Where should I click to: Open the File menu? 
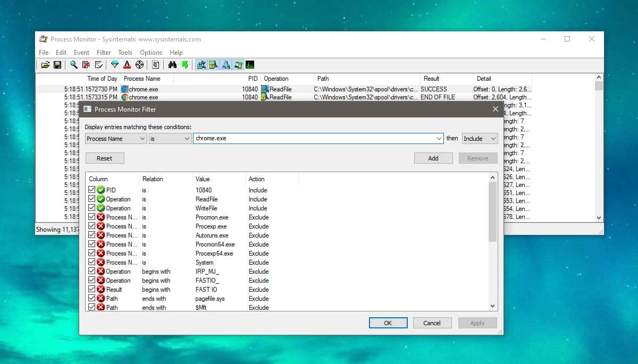click(x=44, y=52)
